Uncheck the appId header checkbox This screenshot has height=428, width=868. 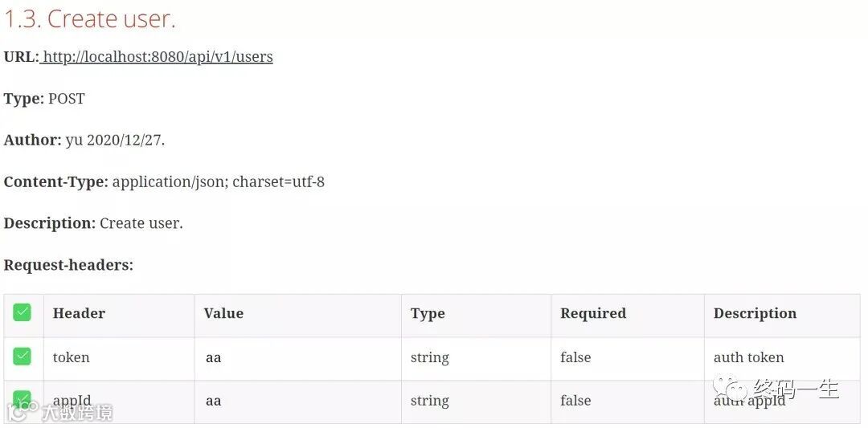23,399
